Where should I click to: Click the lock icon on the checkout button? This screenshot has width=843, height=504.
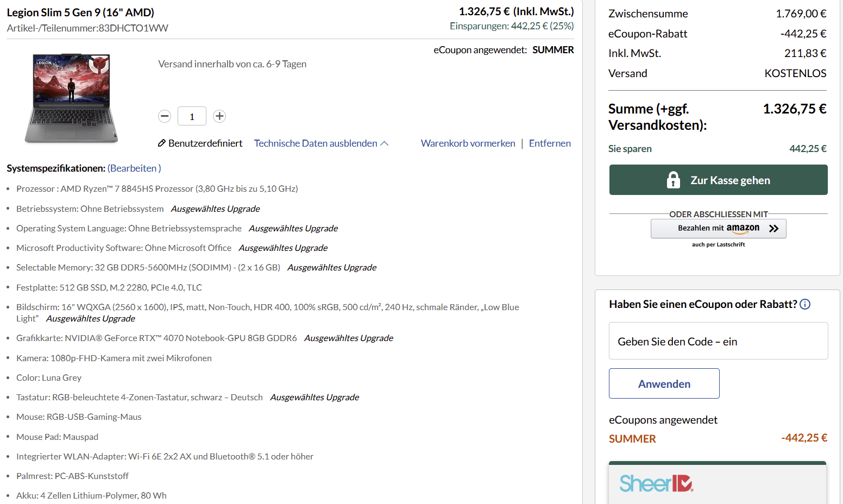[x=674, y=180]
